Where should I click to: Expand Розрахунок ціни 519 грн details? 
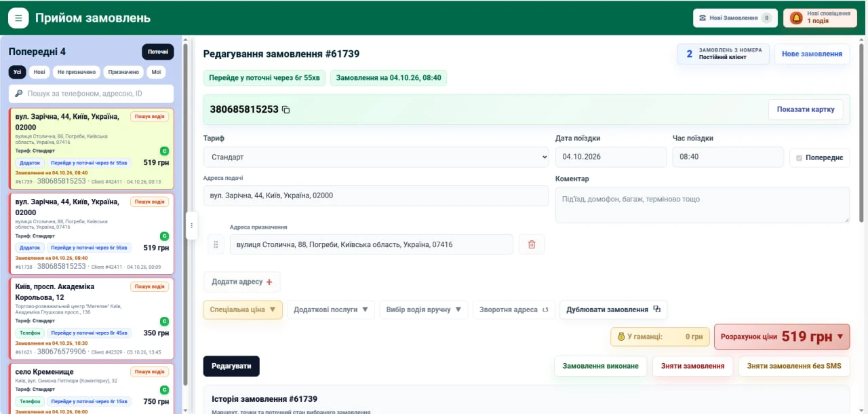coord(782,336)
